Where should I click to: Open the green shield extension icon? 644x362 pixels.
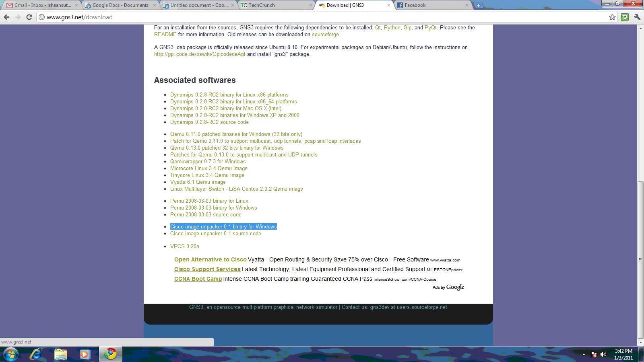[625, 17]
